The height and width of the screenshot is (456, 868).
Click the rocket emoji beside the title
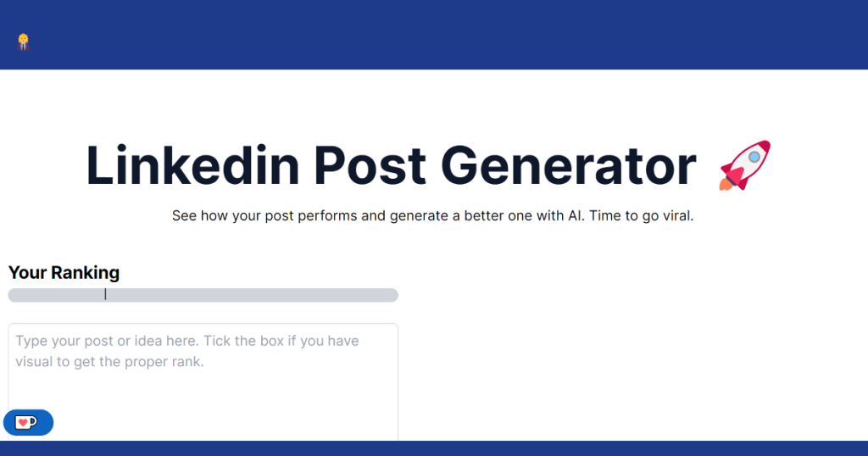744,165
